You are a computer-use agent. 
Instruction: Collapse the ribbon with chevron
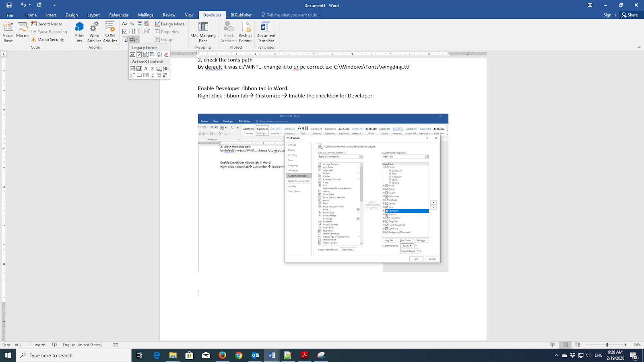pyautogui.click(x=639, y=47)
